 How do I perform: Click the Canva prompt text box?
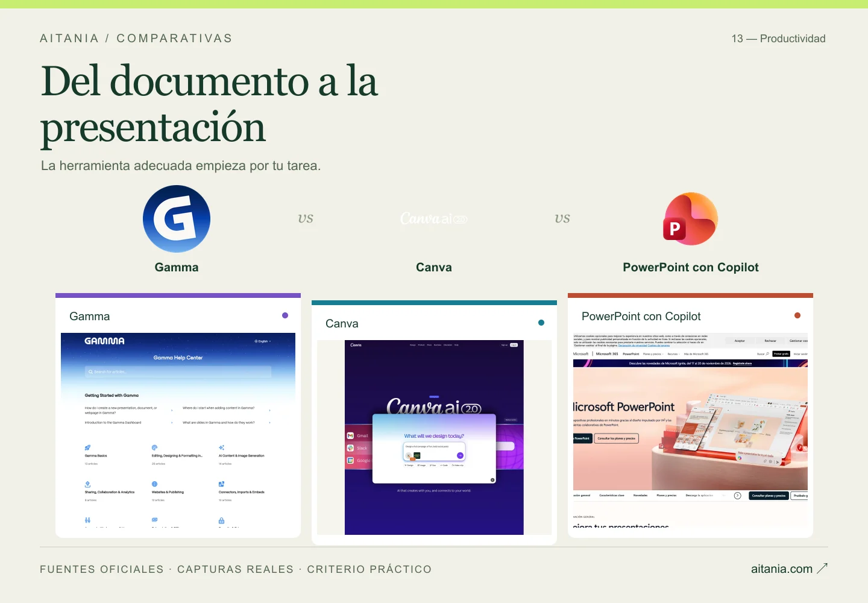tap(435, 452)
